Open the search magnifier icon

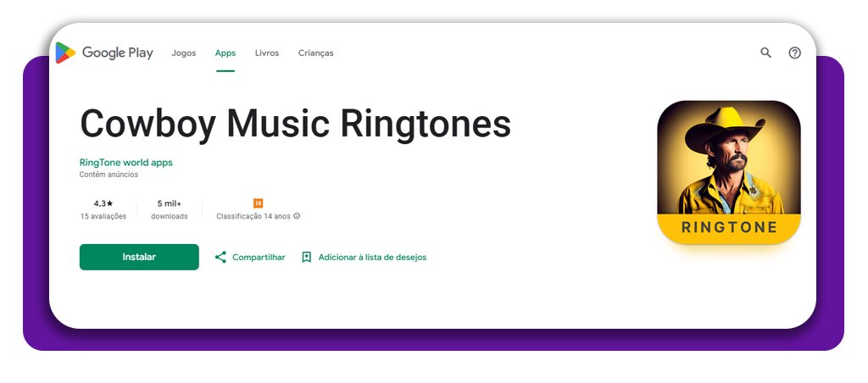coord(765,53)
